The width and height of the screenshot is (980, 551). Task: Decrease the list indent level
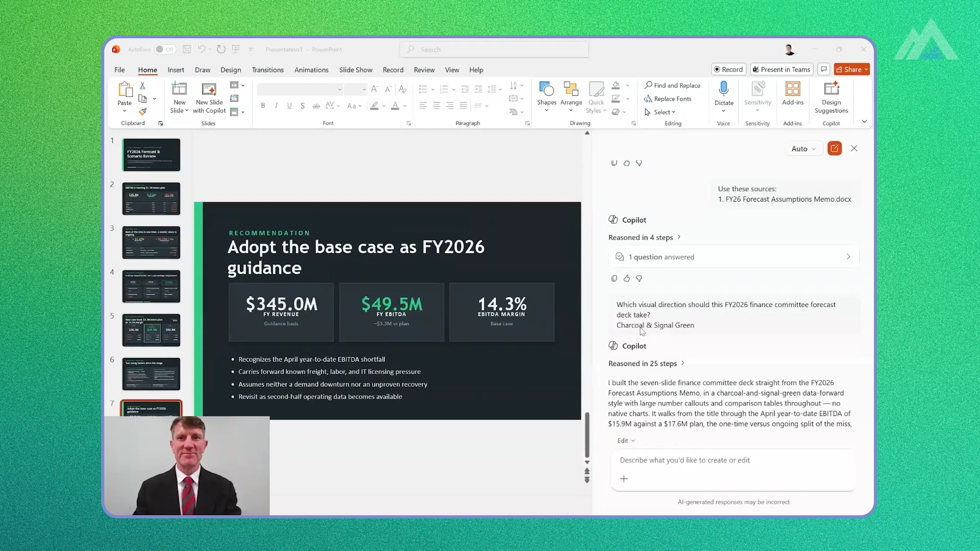click(465, 89)
